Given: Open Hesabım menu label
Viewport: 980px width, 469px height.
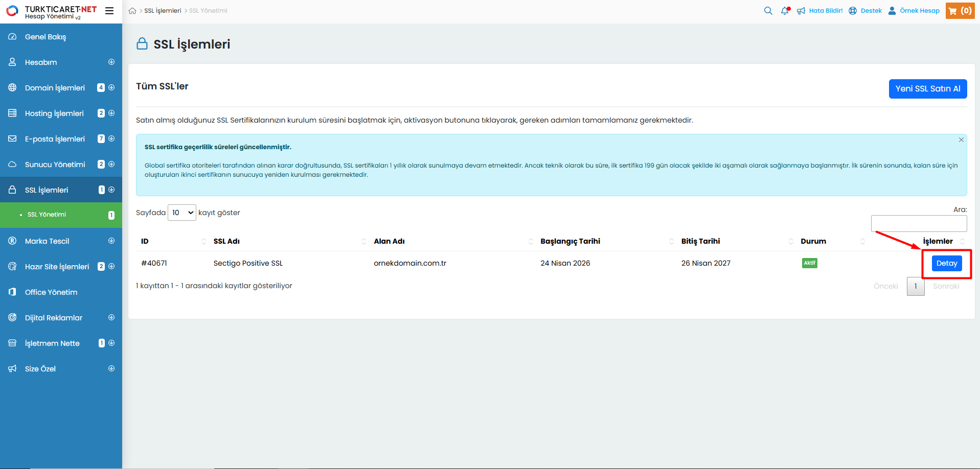Looking at the screenshot, I should tap(41, 62).
